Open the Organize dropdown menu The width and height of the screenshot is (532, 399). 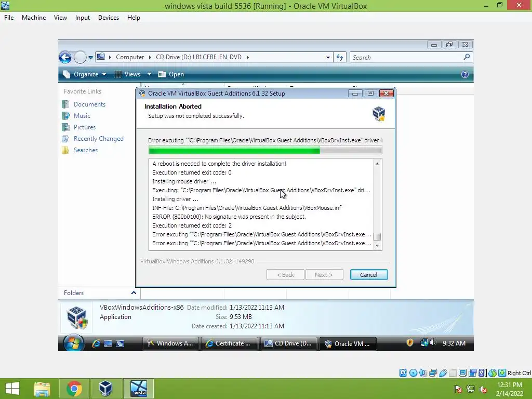(x=85, y=74)
